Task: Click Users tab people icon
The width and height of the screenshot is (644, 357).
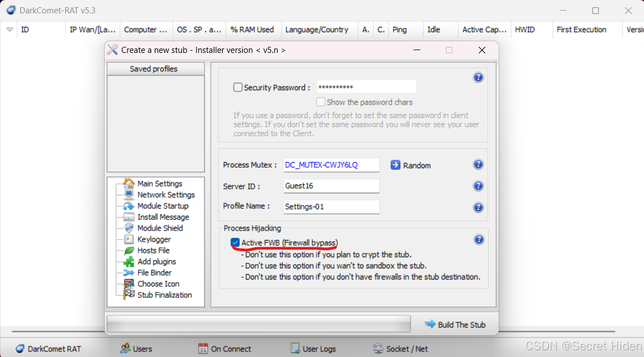Action: pyautogui.click(x=125, y=349)
